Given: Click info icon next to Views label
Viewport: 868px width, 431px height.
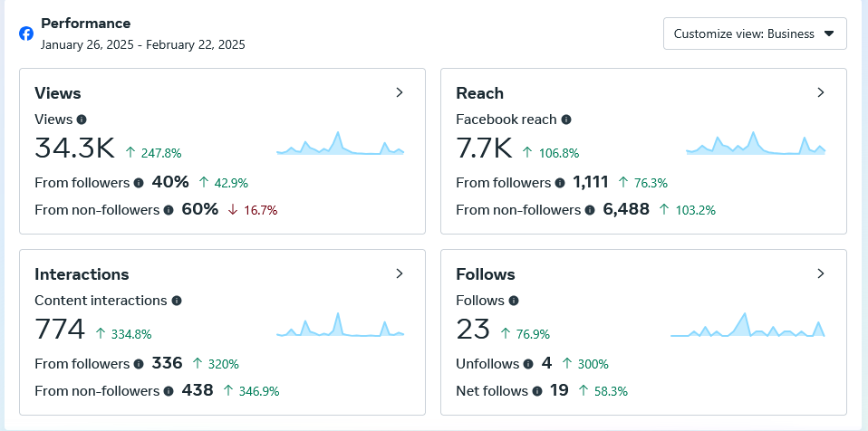Looking at the screenshot, I should pos(82,119).
